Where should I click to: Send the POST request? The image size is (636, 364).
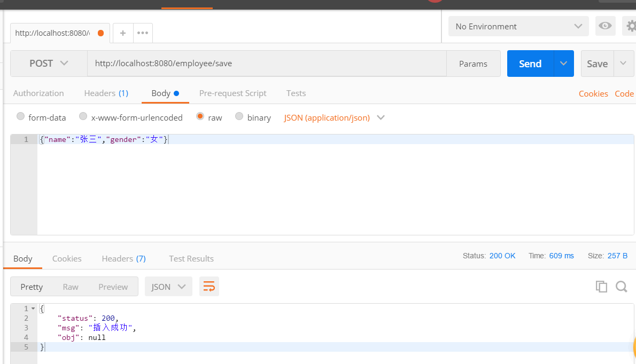point(530,64)
